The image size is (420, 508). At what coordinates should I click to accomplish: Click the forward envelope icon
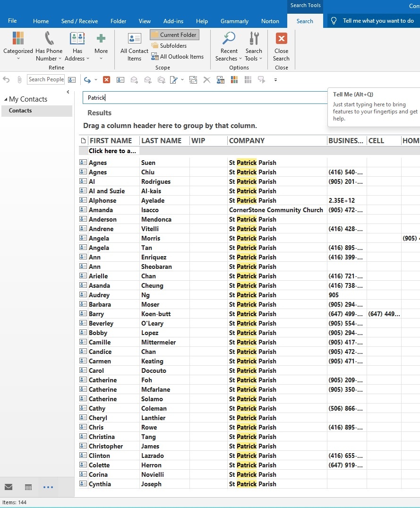[x=134, y=80]
